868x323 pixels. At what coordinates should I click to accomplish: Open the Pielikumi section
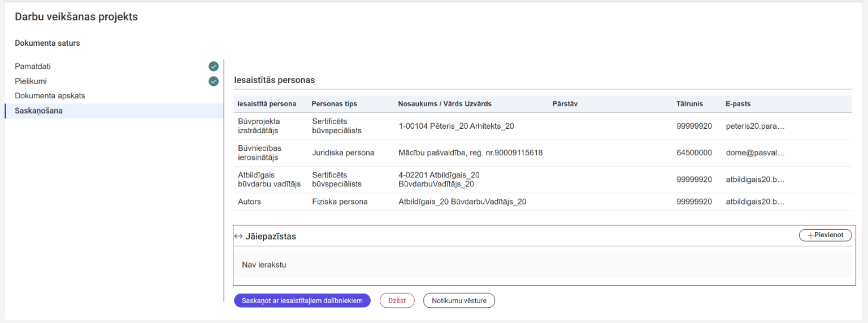click(x=31, y=81)
